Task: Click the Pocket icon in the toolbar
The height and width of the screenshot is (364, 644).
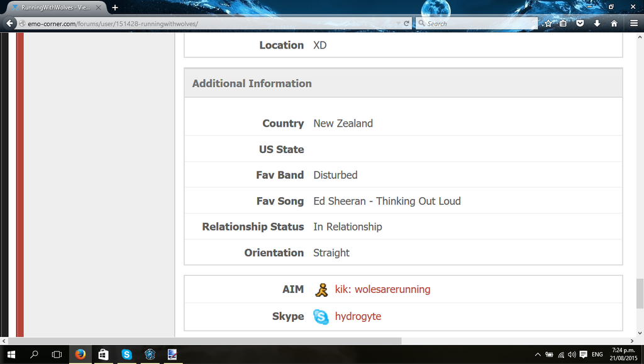Action: [580, 23]
